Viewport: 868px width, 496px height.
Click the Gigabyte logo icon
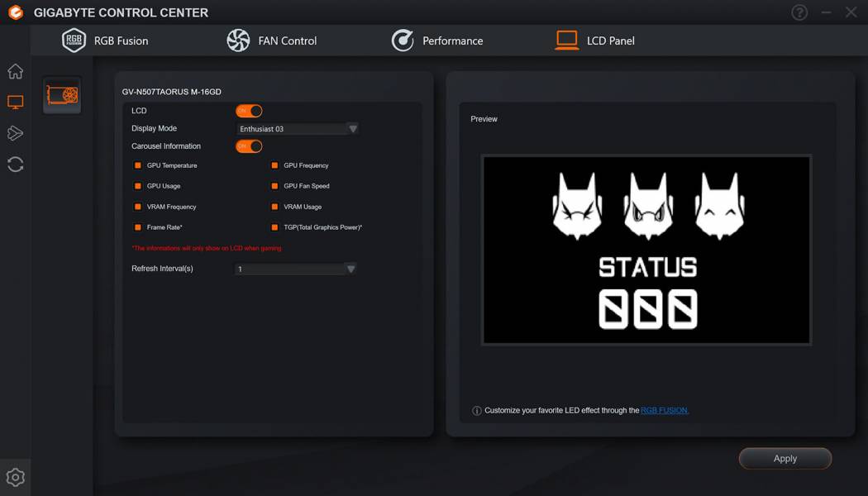click(x=16, y=12)
